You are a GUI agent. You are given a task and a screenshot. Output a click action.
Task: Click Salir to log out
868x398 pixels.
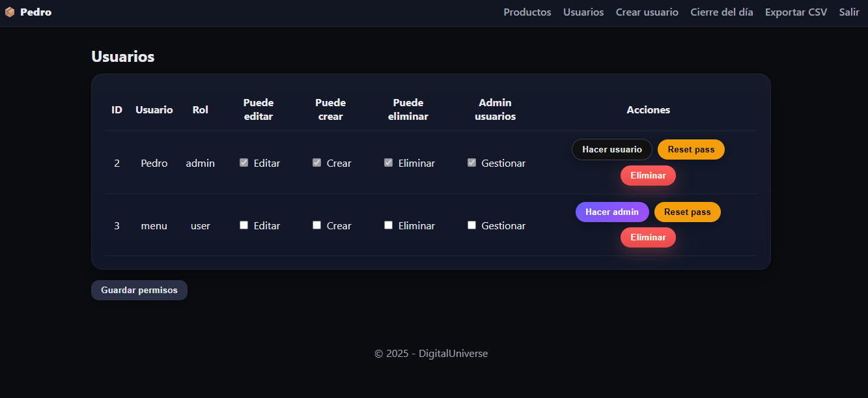849,12
